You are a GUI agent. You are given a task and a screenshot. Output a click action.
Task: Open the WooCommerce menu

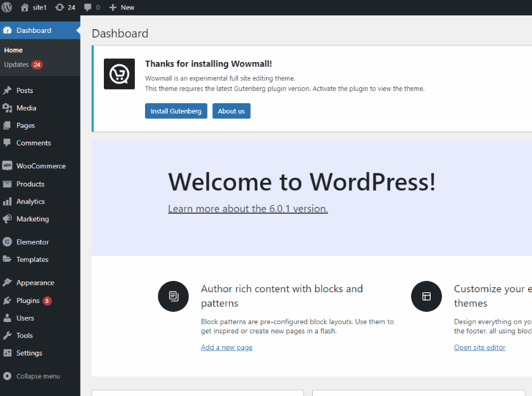[x=41, y=166]
